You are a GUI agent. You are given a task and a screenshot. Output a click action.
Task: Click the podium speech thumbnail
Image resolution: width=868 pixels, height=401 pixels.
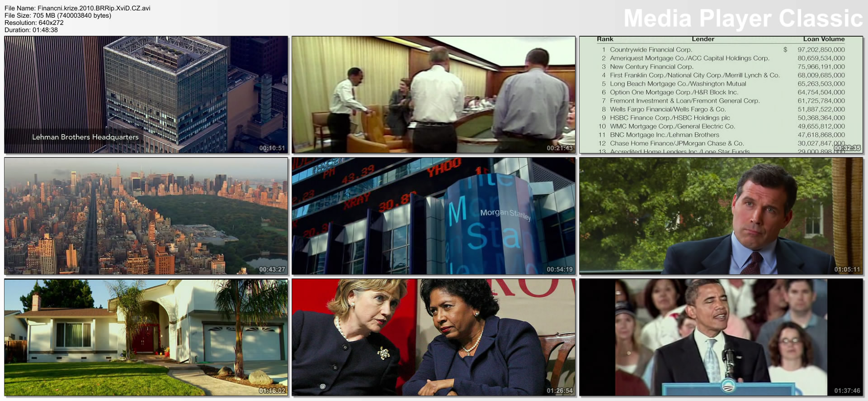click(x=721, y=337)
